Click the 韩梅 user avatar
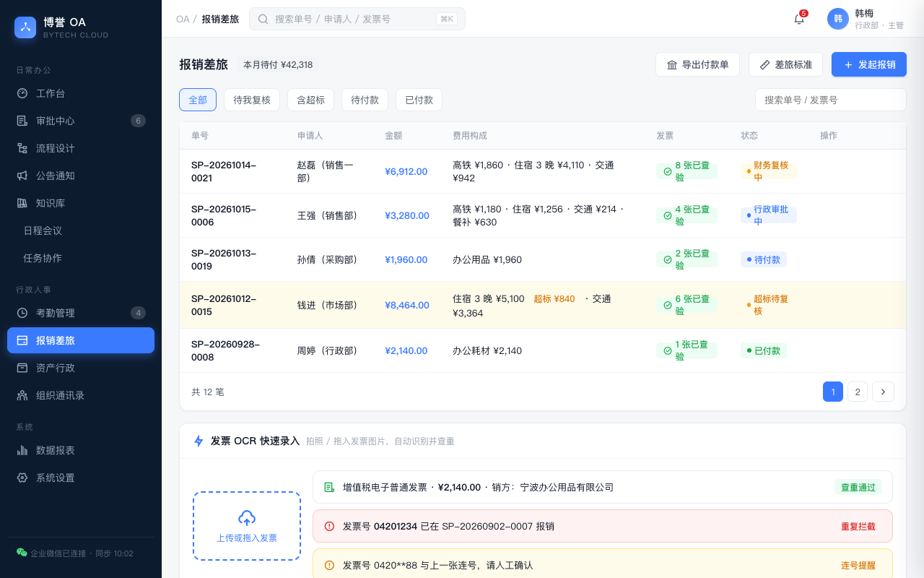 pyautogui.click(x=838, y=19)
